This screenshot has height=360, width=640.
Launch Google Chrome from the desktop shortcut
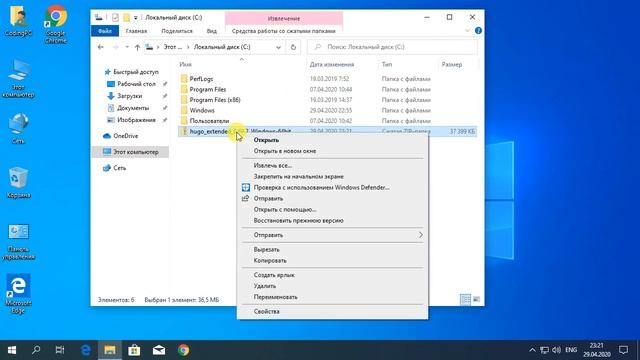[56, 24]
